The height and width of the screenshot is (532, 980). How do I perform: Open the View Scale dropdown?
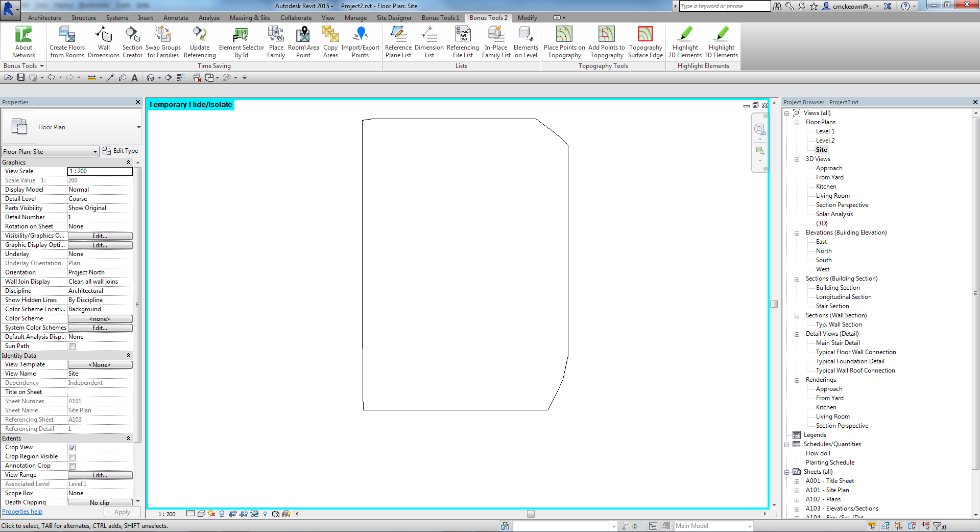click(100, 171)
